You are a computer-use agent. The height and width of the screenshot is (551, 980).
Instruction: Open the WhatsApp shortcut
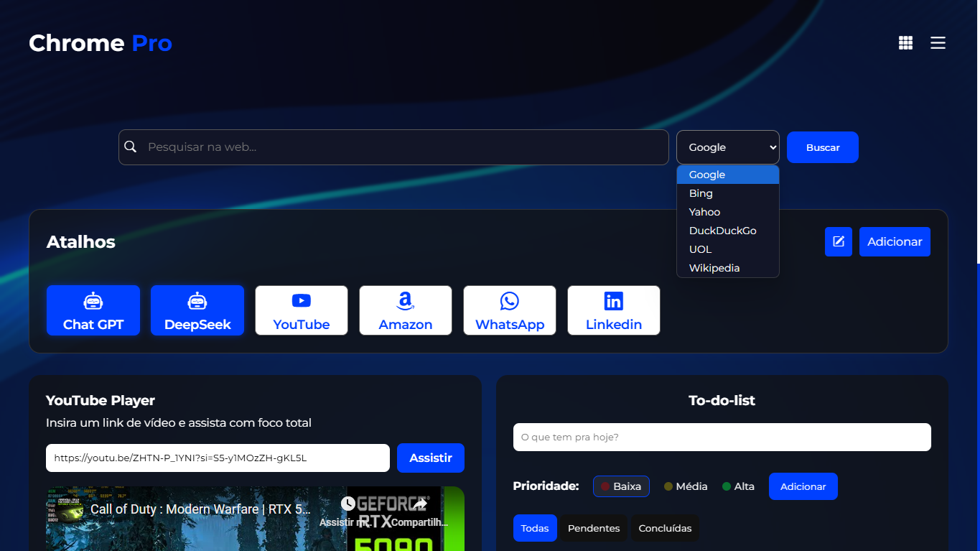[x=510, y=310]
